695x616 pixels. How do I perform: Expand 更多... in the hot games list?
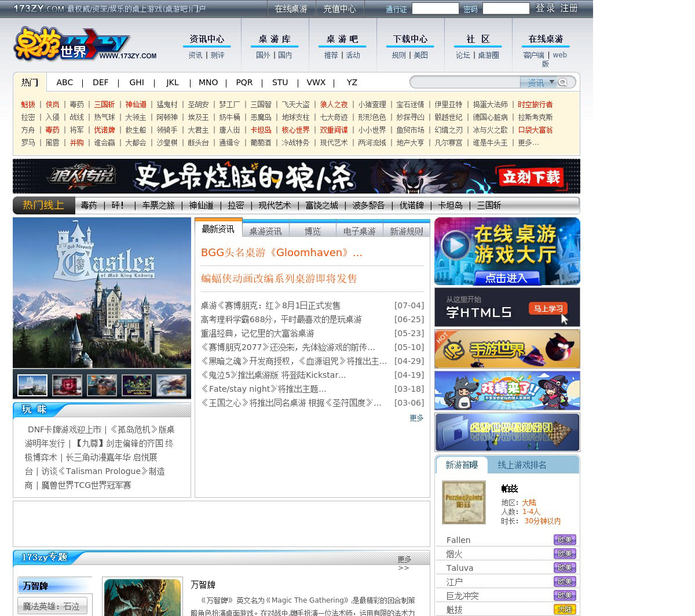tap(528, 143)
